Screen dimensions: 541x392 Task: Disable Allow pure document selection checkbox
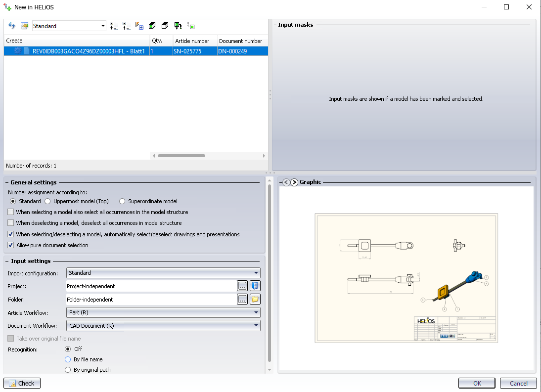11,245
